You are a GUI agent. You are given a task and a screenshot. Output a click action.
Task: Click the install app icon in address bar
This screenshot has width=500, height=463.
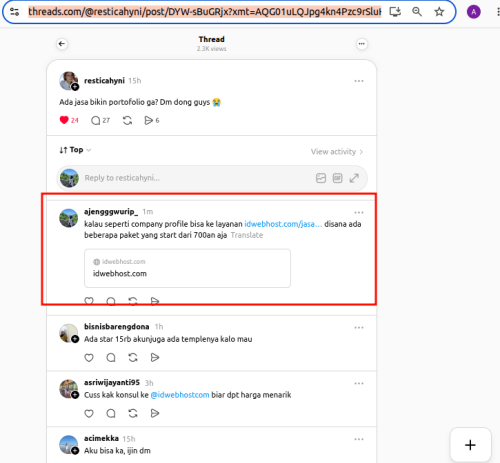pyautogui.click(x=395, y=12)
